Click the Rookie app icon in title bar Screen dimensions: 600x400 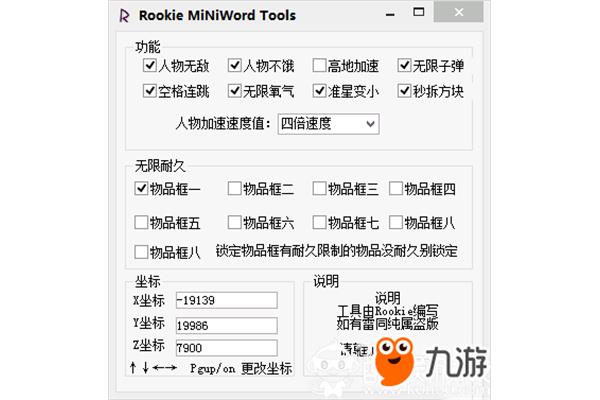point(124,16)
